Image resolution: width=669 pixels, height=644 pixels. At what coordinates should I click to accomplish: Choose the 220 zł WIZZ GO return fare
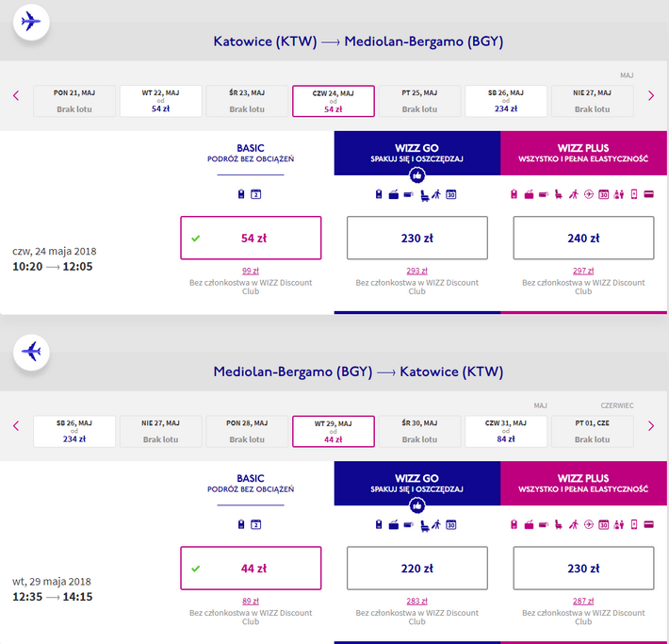416,568
